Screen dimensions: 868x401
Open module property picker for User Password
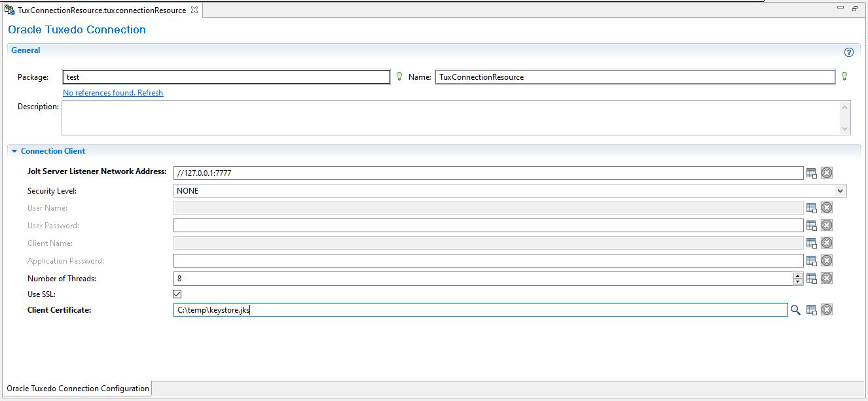(x=812, y=226)
